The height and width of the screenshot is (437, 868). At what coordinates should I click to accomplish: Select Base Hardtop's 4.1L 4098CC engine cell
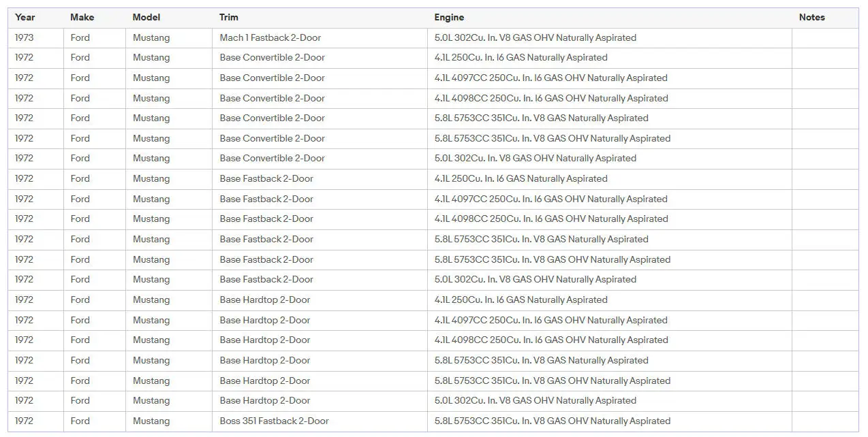pyautogui.click(x=609, y=340)
